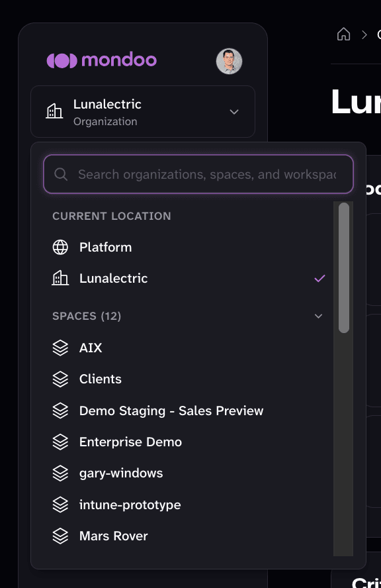Image resolution: width=381 pixels, height=588 pixels.
Task: Open the intune-prototype space
Action: tap(189, 505)
